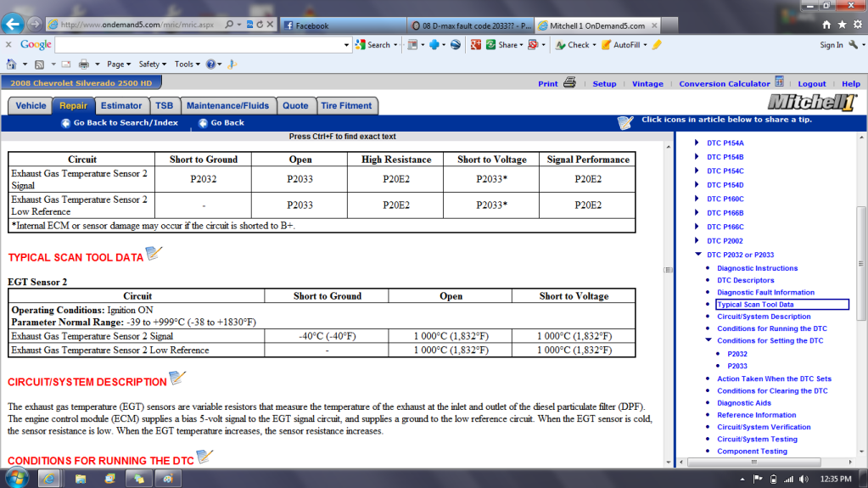Close the Mitchell 1 OnDemand5.com tab
The image size is (868, 488).
pyautogui.click(x=654, y=25)
